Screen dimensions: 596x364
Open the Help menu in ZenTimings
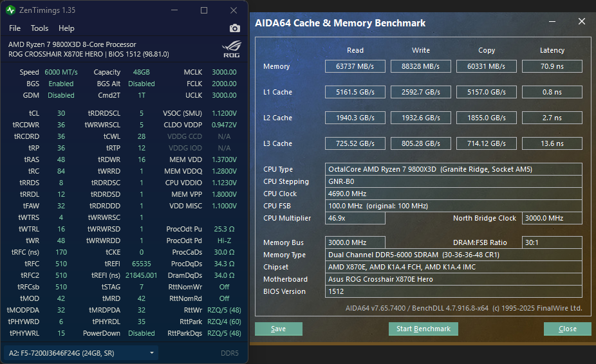point(66,28)
